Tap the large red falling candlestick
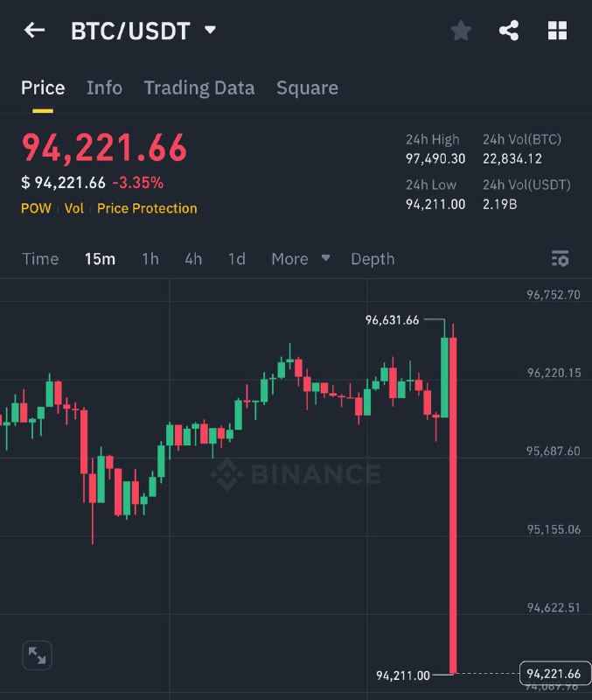Viewport: 592px width, 700px height. (x=453, y=505)
